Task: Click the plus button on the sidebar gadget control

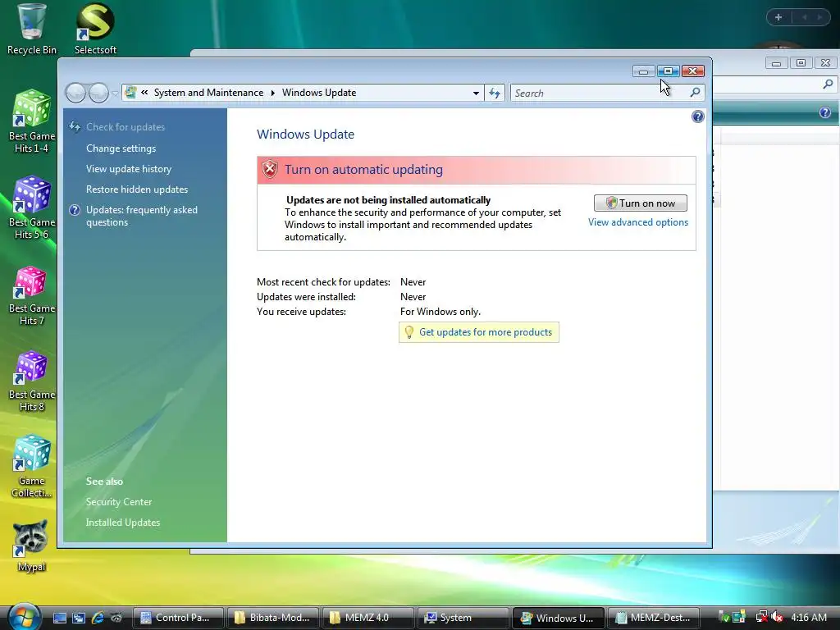Action: click(x=778, y=17)
